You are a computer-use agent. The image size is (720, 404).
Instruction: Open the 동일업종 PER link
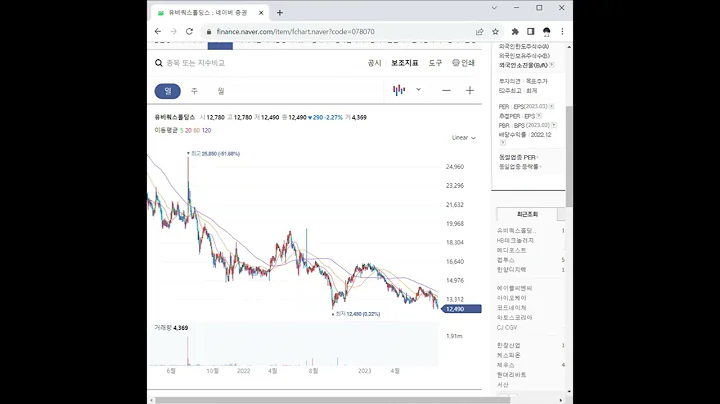point(518,157)
